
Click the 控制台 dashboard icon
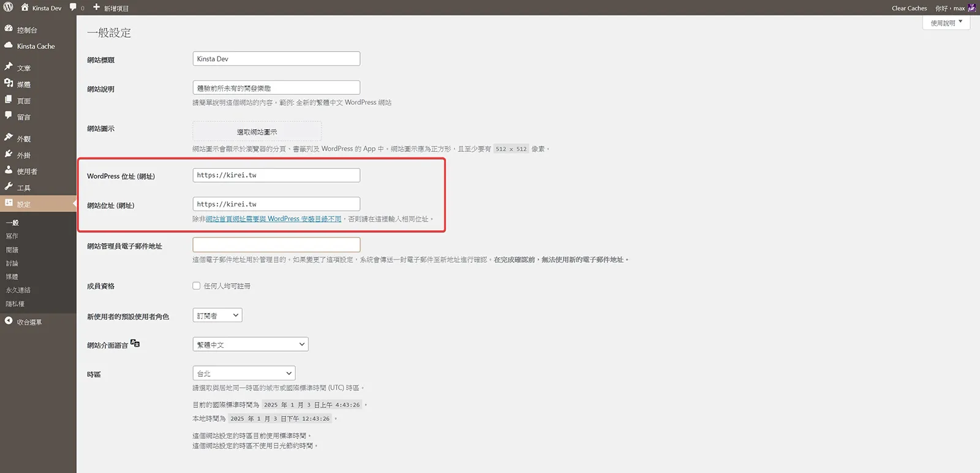(9, 29)
